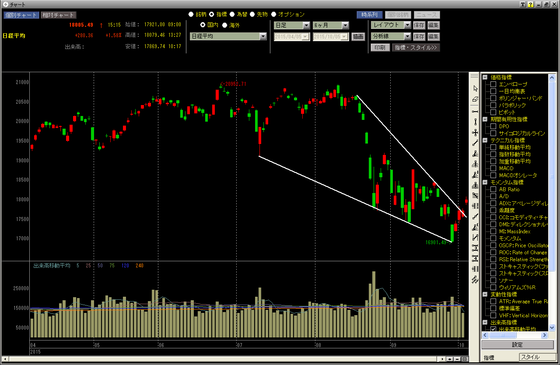The width and height of the screenshot is (560, 365).
Task: Enable the MI: MassIndex checkbox
Action: click(493, 231)
